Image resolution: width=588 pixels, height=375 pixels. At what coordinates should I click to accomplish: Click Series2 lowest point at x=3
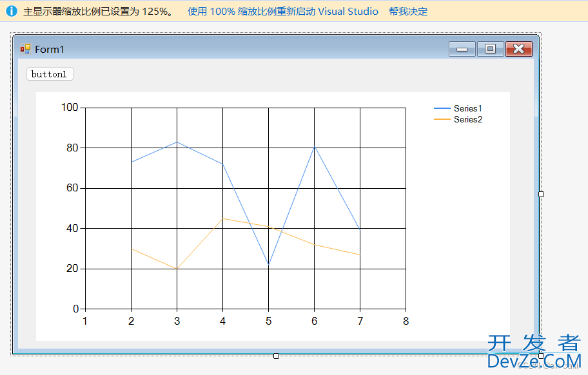[x=177, y=269]
